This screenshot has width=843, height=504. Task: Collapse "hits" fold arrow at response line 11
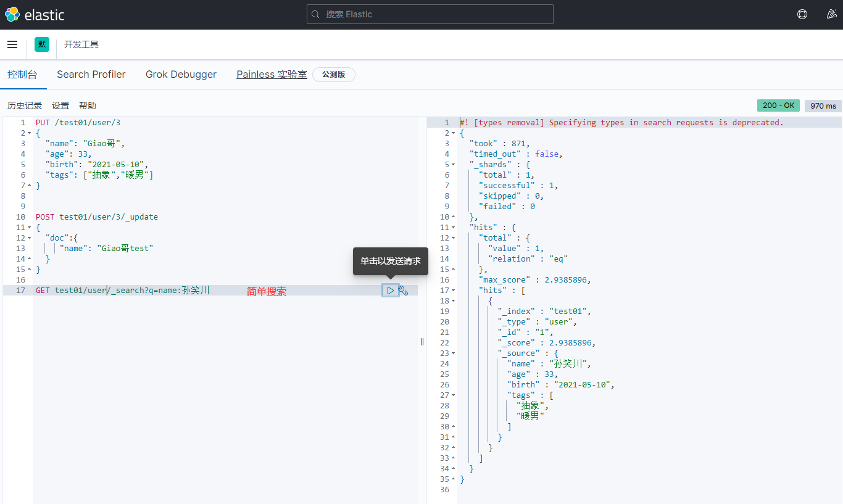click(x=453, y=228)
